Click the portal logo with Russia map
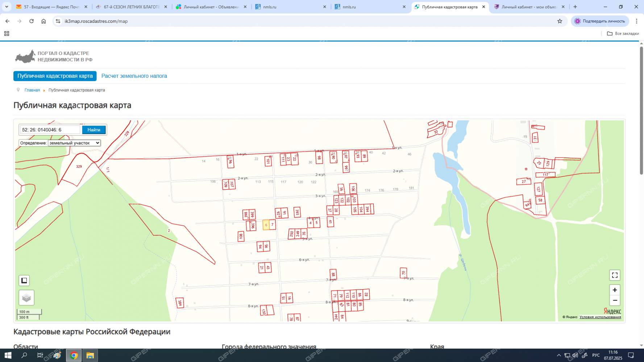This screenshot has width=644, height=362. (54, 56)
